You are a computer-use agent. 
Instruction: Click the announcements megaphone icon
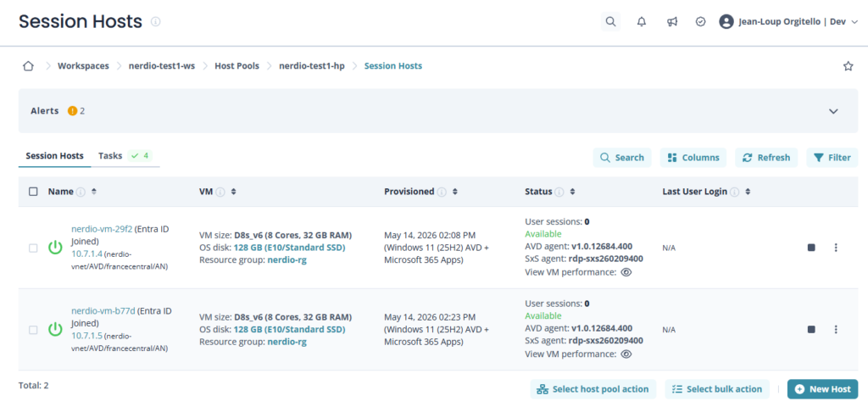pos(672,21)
